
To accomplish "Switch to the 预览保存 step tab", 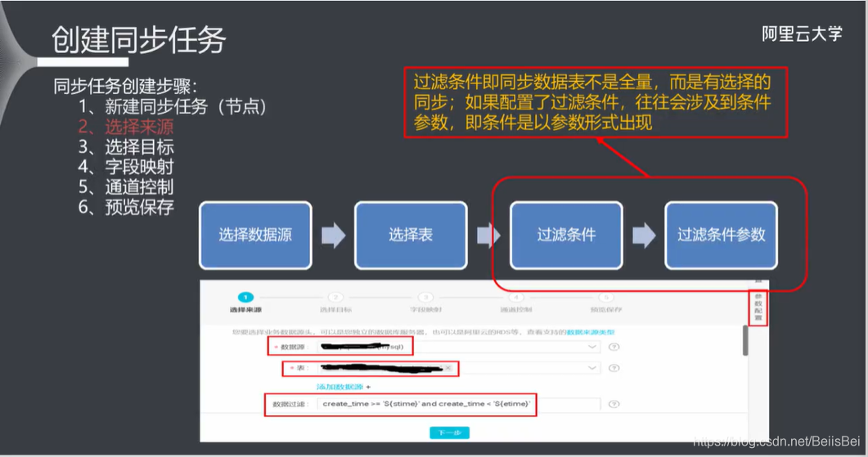I will [x=606, y=310].
